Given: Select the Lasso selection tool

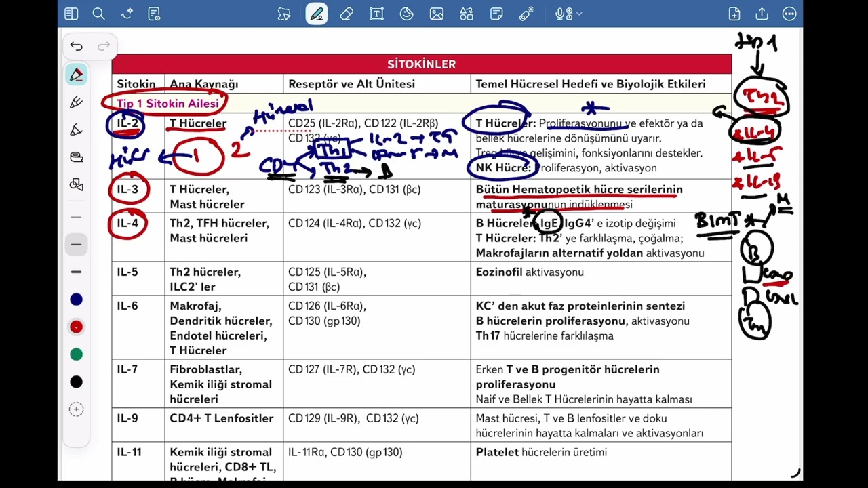Looking at the screenshot, I should coord(284,14).
